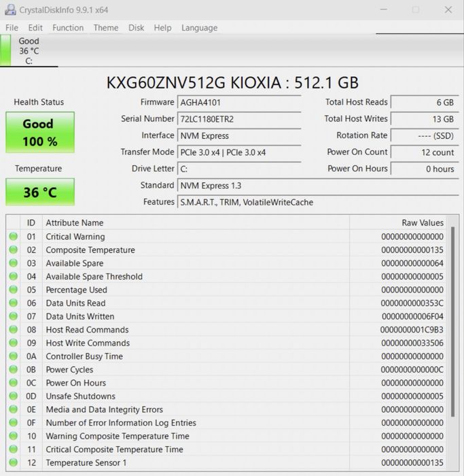Click status dot for Percentage Used row
This screenshot has width=464, height=476.
click(14, 290)
